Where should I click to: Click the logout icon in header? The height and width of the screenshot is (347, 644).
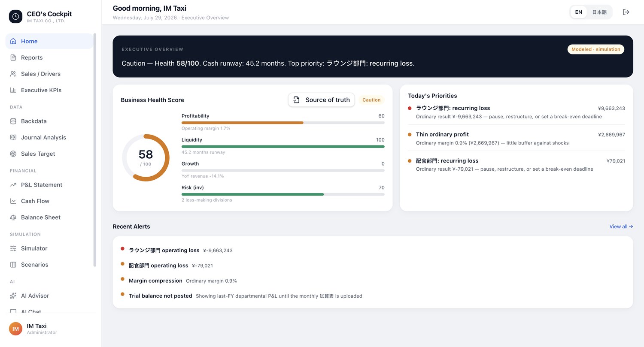(626, 12)
